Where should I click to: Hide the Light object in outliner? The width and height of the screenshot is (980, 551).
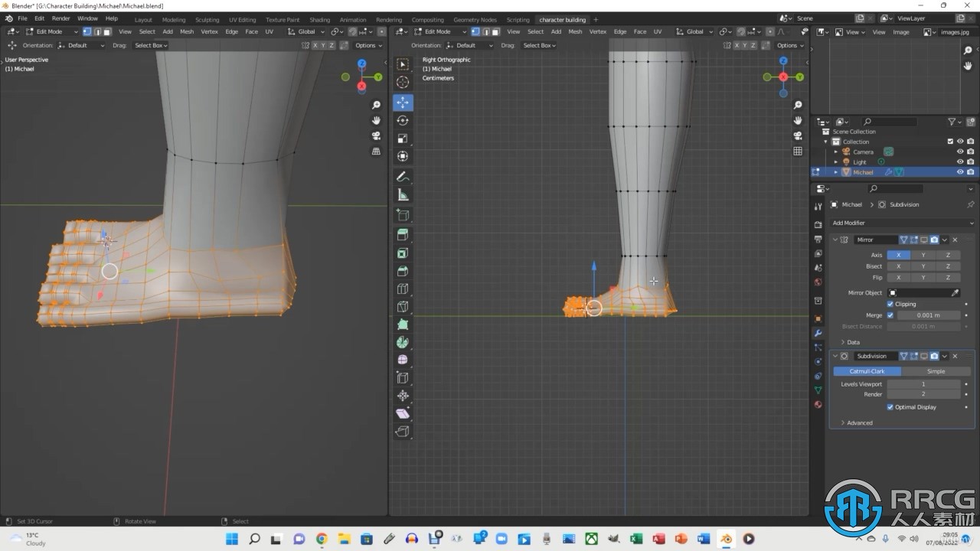coord(960,161)
